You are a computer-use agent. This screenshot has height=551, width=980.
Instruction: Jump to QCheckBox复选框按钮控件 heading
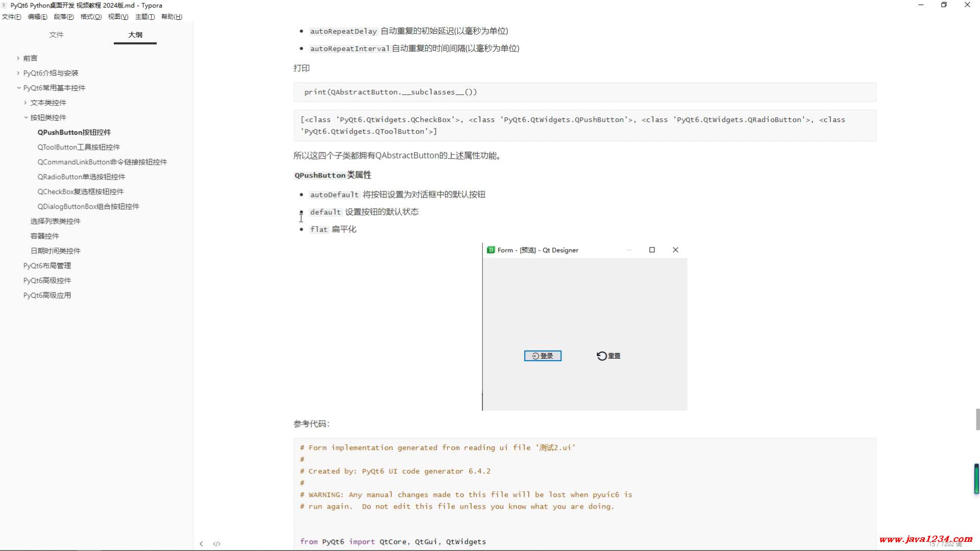pos(81,191)
